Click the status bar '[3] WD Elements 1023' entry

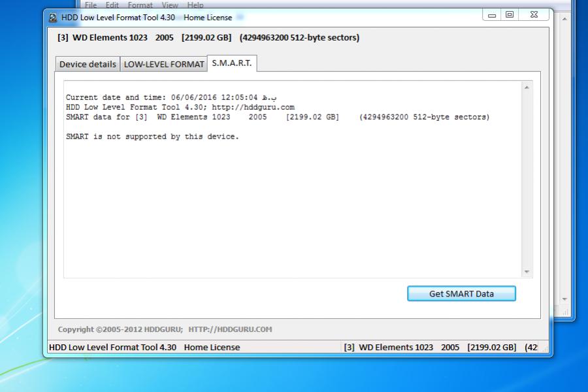388,348
